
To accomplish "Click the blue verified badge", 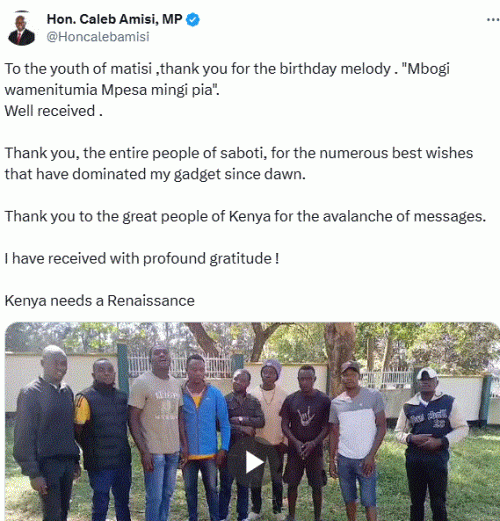I will 192,20.
